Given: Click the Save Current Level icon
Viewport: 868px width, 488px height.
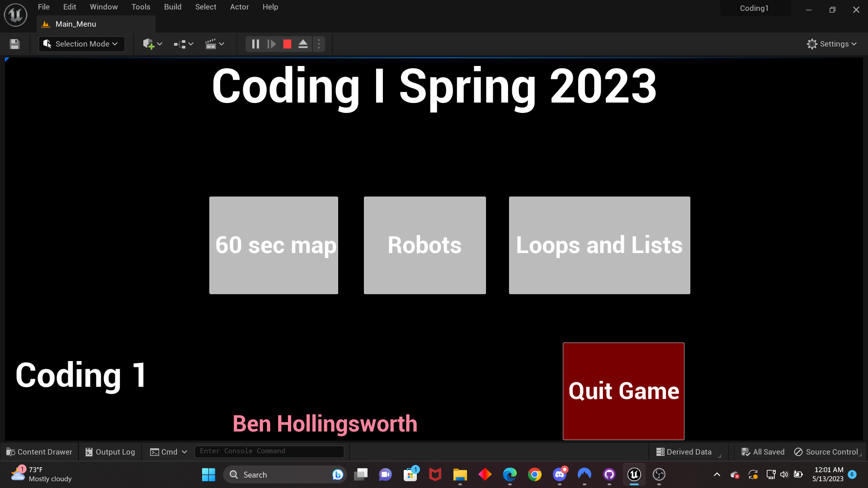Looking at the screenshot, I should coord(14,44).
